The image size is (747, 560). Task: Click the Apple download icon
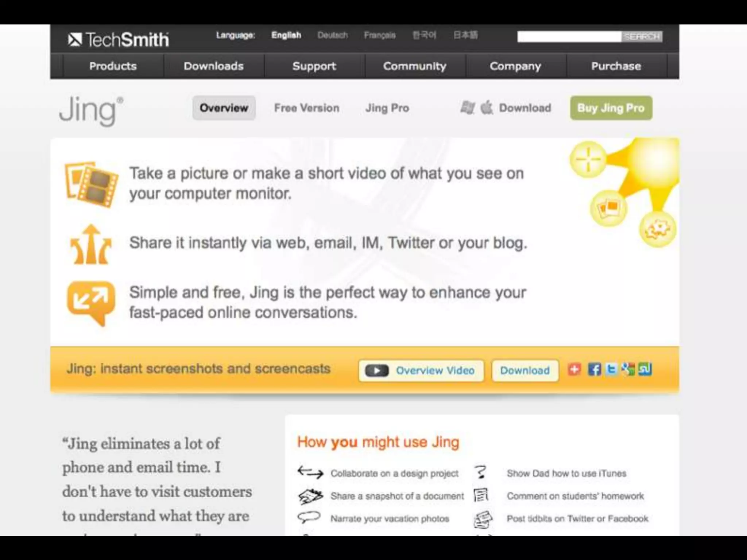click(x=487, y=108)
